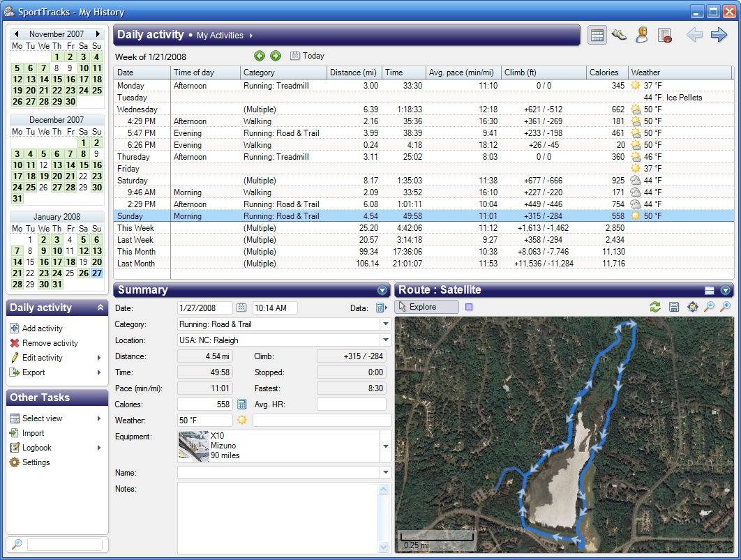Open the Category dropdown in Summary
The image size is (741, 560).
(x=385, y=324)
